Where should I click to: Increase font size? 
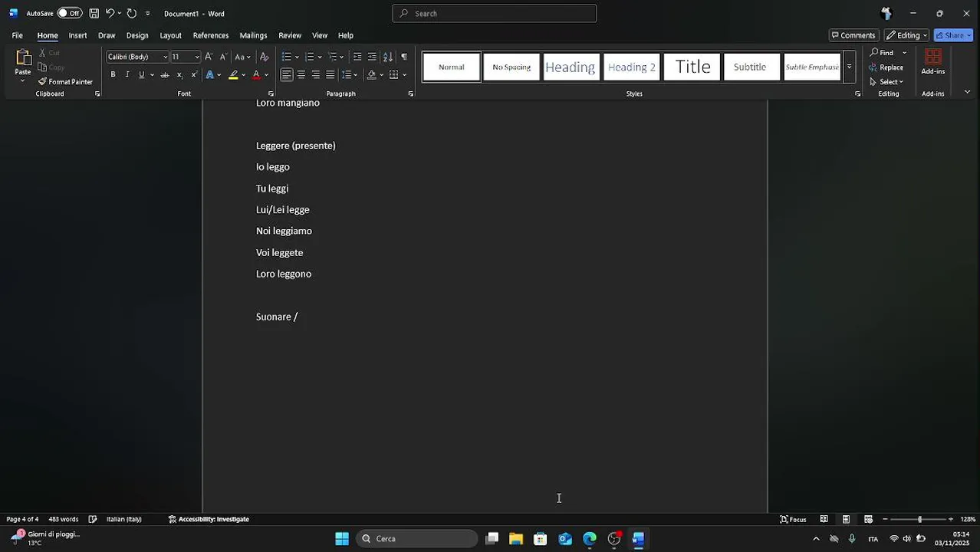(x=209, y=57)
